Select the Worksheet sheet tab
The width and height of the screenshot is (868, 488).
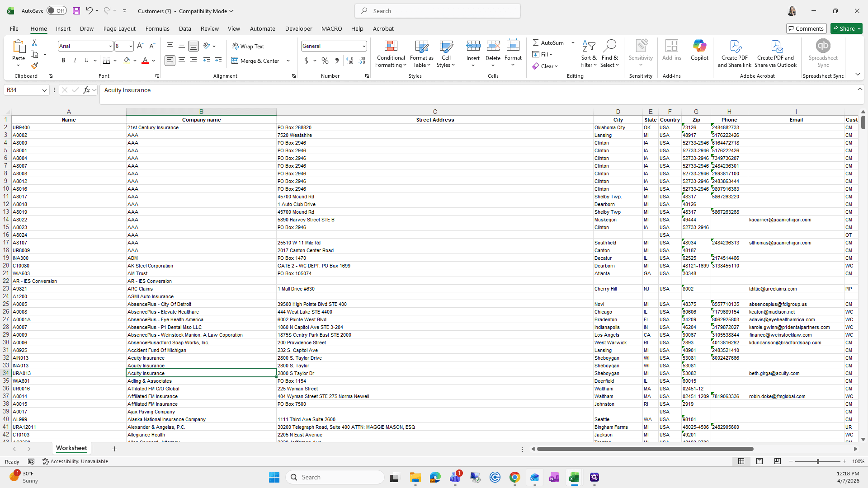coord(71,448)
